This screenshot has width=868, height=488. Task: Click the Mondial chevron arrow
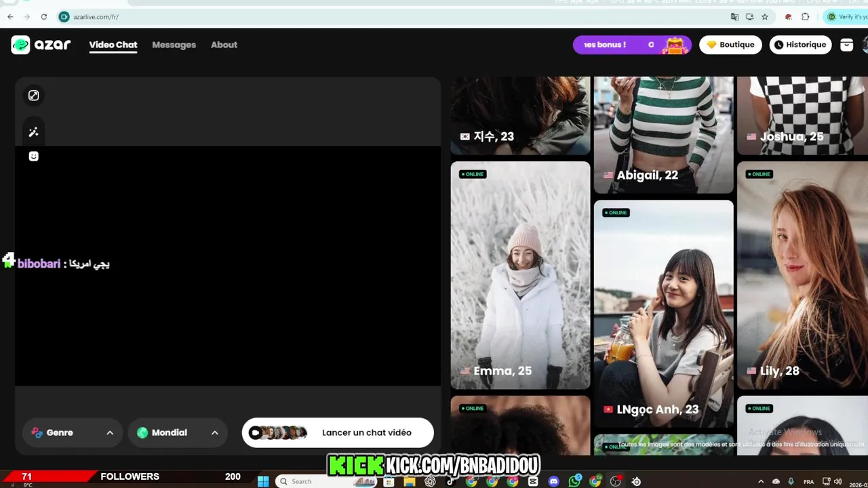tap(214, 432)
